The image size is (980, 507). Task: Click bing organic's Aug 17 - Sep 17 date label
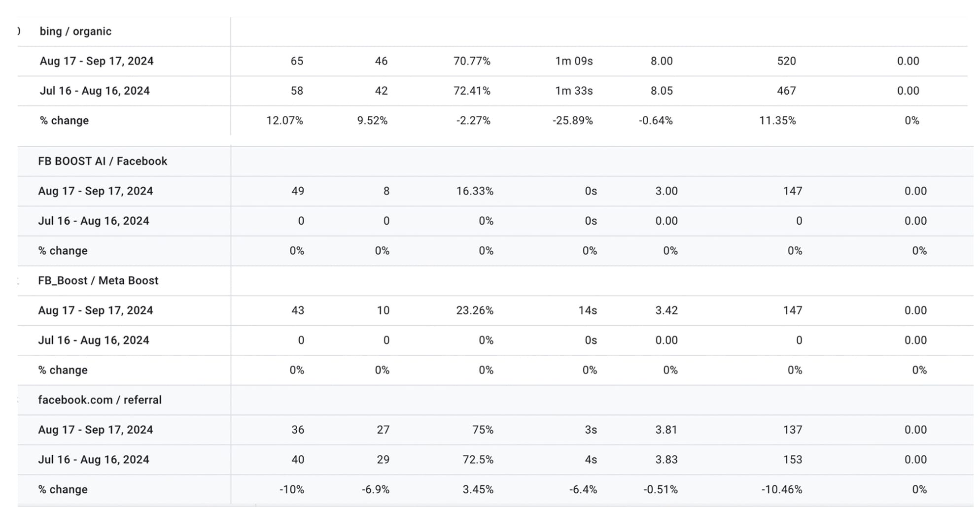[x=97, y=61]
